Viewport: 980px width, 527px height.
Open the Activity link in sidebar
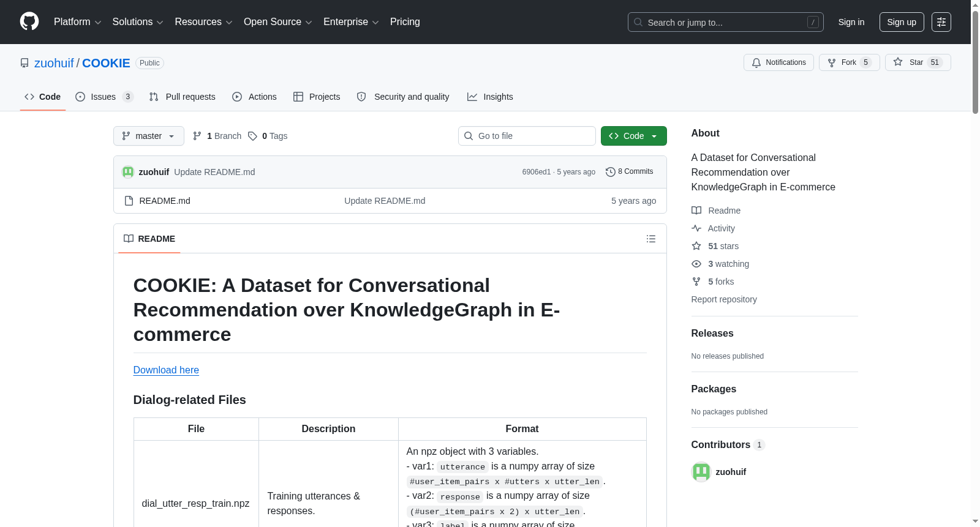click(714, 228)
